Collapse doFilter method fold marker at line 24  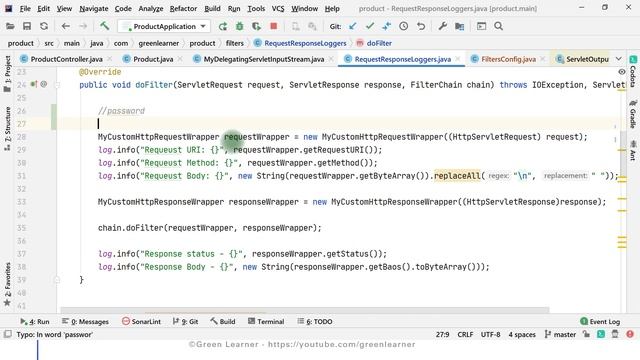coord(57,85)
